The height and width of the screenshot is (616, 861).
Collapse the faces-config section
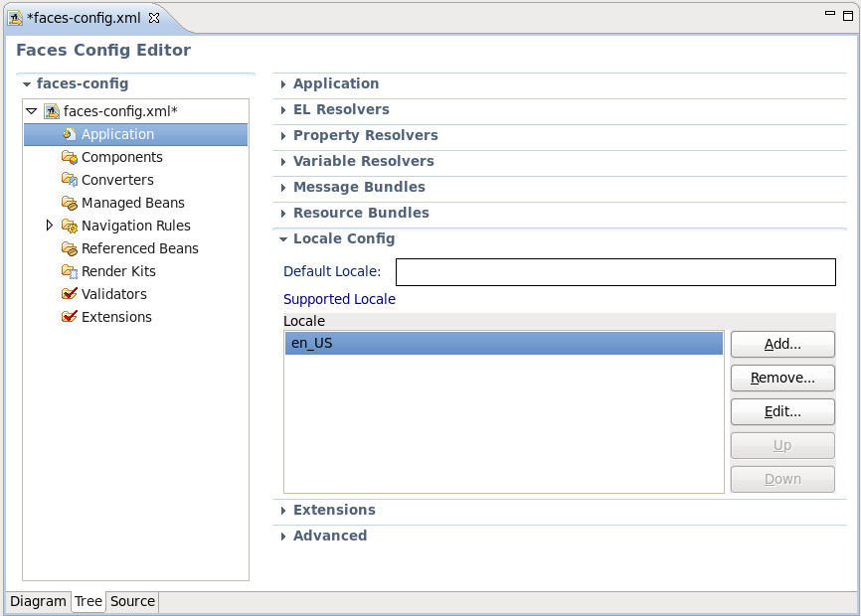tap(27, 84)
